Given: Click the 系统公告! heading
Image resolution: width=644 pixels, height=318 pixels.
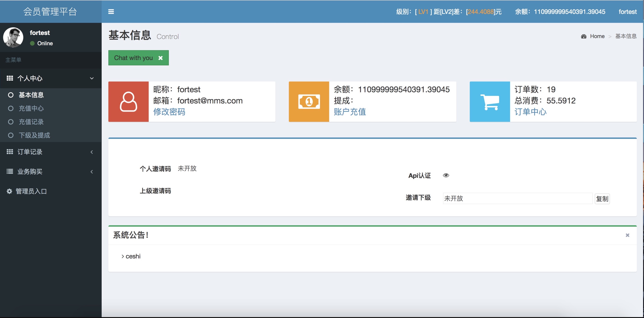Looking at the screenshot, I should 131,235.
